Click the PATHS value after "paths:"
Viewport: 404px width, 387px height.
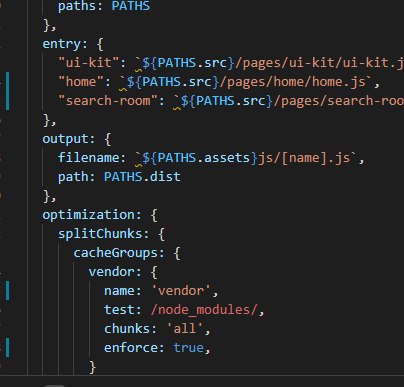click(130, 6)
